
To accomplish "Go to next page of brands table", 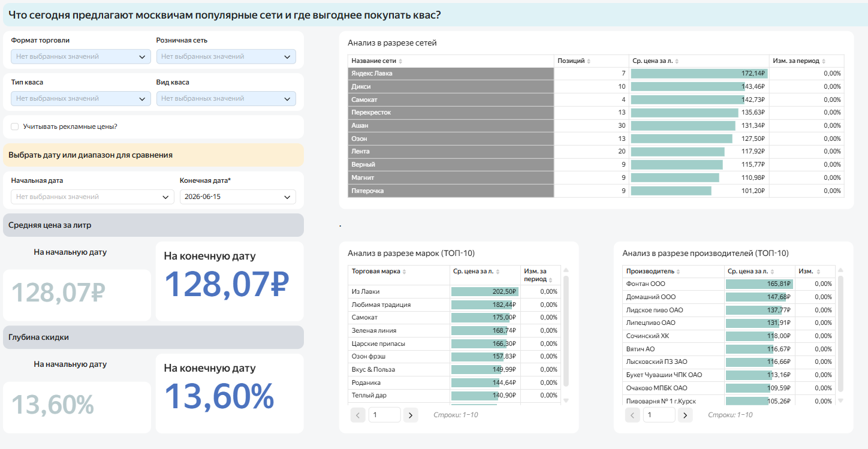I will pyautogui.click(x=411, y=415).
